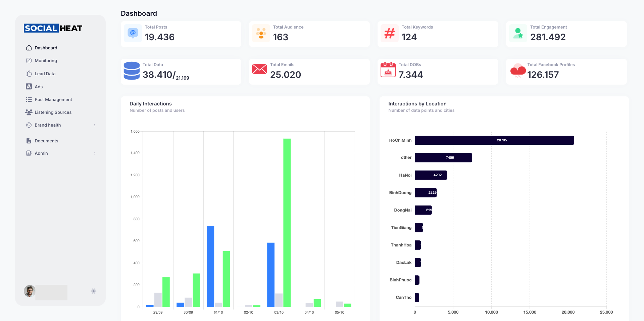The image size is (644, 321).
Task: Go to Brand health section
Action: pyautogui.click(x=48, y=125)
